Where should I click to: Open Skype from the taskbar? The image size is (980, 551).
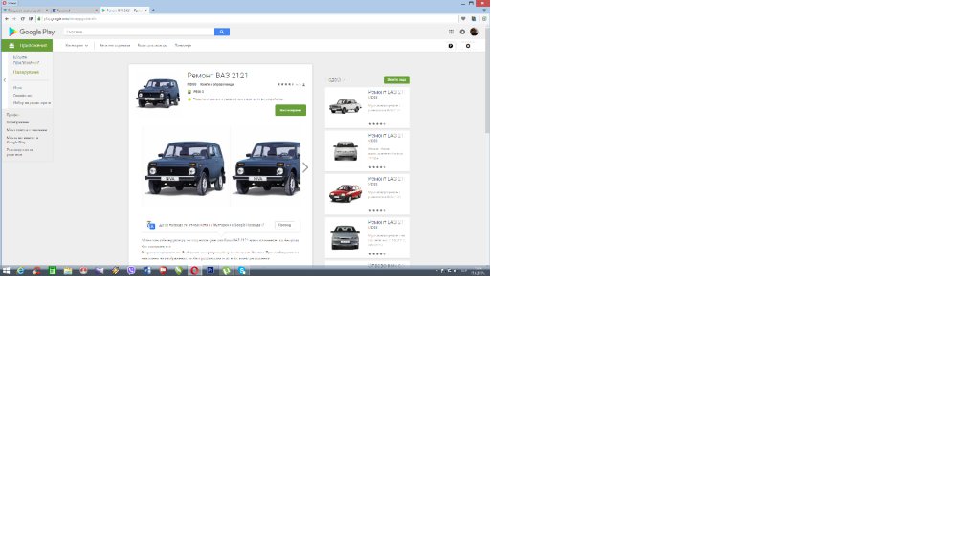(x=242, y=271)
